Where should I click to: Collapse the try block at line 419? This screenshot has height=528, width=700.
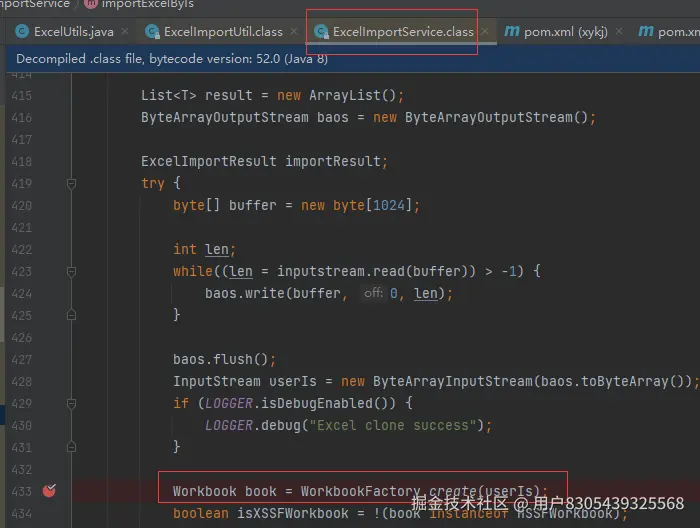click(71, 184)
